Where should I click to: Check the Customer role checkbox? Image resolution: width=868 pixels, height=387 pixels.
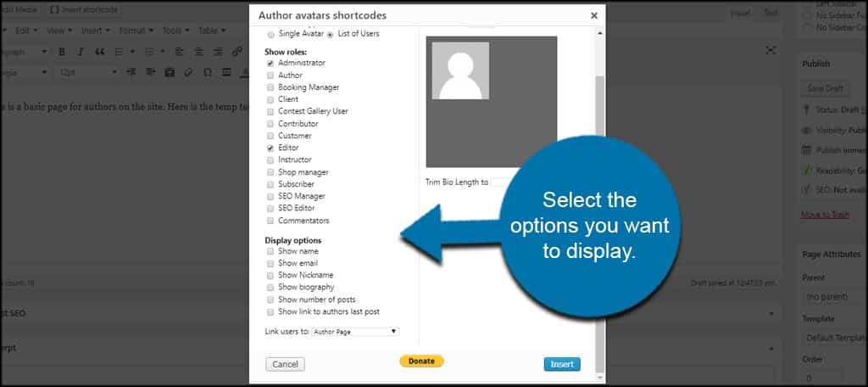270,136
